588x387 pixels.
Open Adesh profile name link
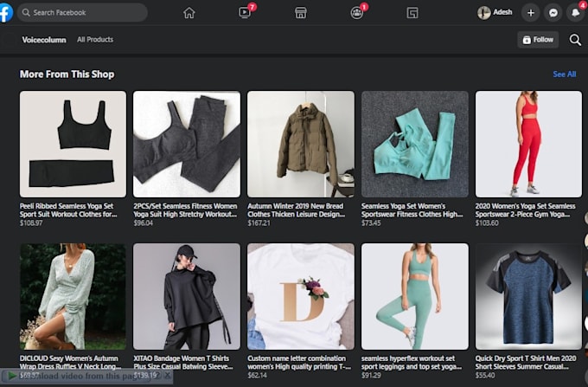(502, 12)
